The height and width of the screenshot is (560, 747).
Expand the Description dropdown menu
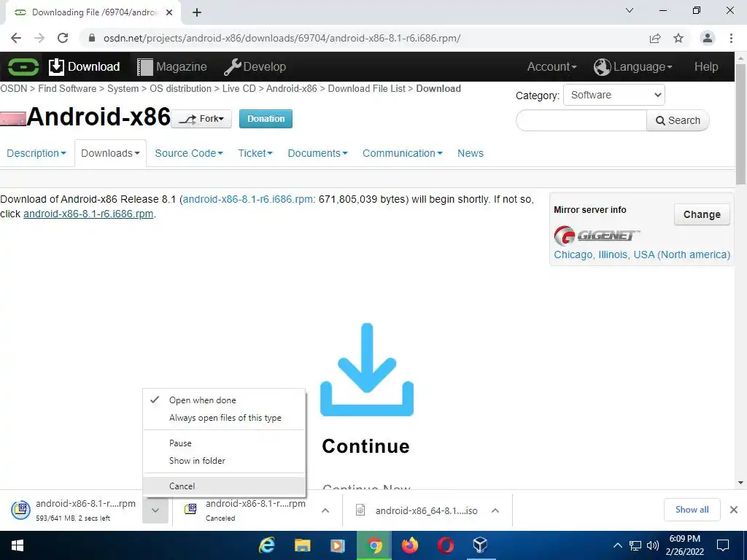(36, 153)
